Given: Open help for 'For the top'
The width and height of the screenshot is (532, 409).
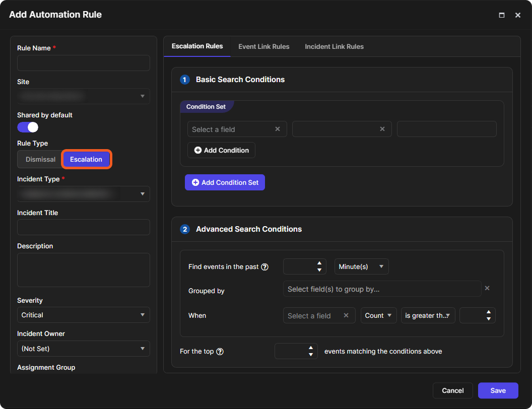Looking at the screenshot, I should coord(220,352).
